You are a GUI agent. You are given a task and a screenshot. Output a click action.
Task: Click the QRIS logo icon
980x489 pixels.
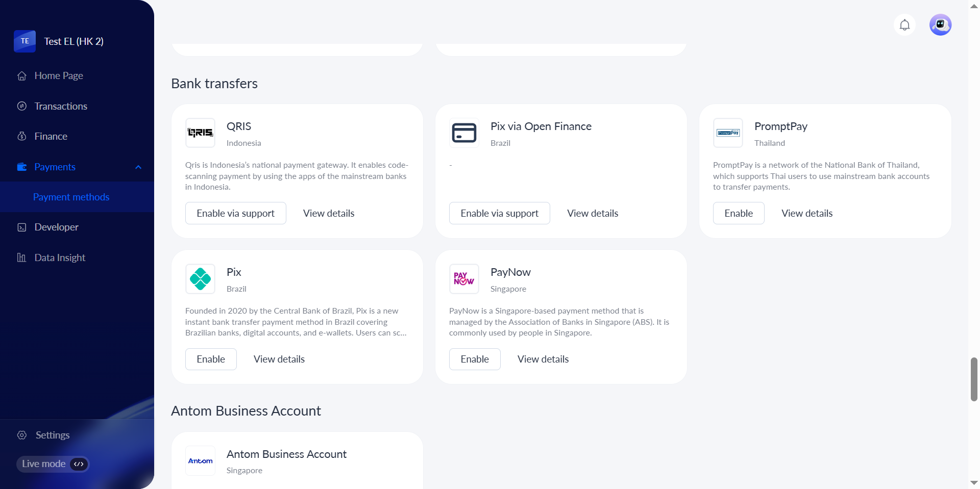200,133
